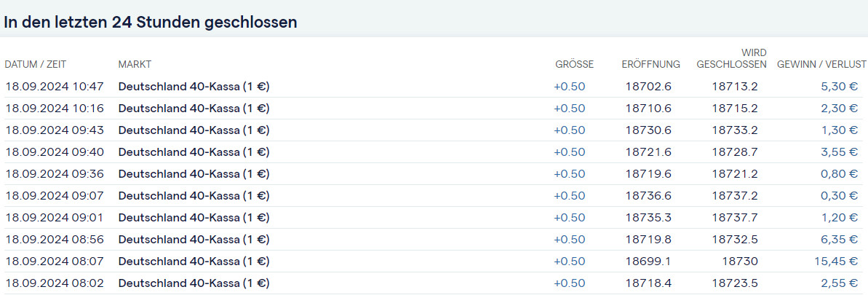Open Deutschland 40-Kassa market in 08:07 row
Image resolution: width=868 pixels, height=295 pixels.
194,261
